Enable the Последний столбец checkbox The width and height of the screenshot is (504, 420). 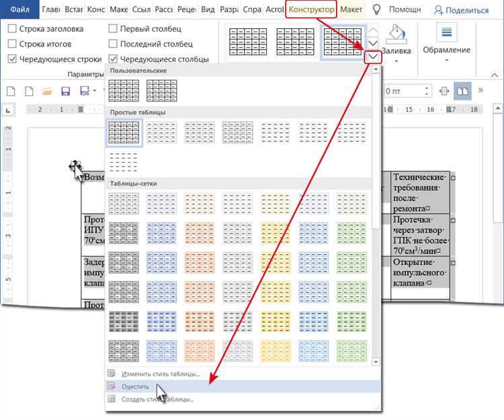[x=113, y=44]
